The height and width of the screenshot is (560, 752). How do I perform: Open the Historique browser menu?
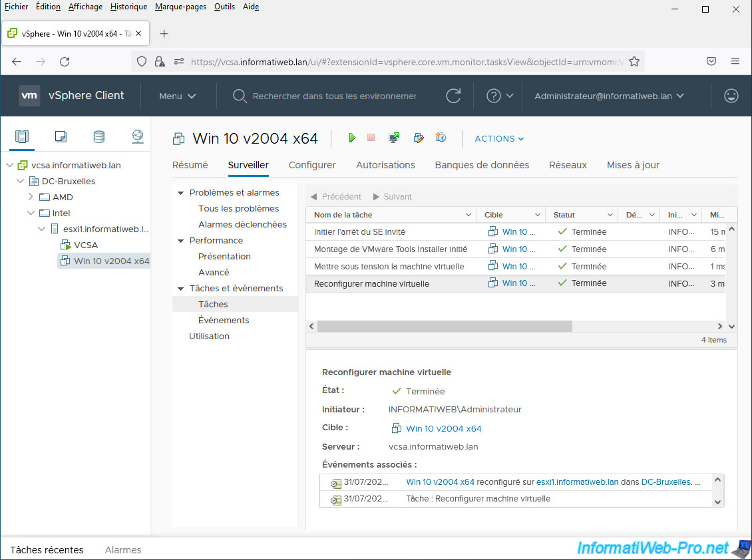click(x=128, y=7)
